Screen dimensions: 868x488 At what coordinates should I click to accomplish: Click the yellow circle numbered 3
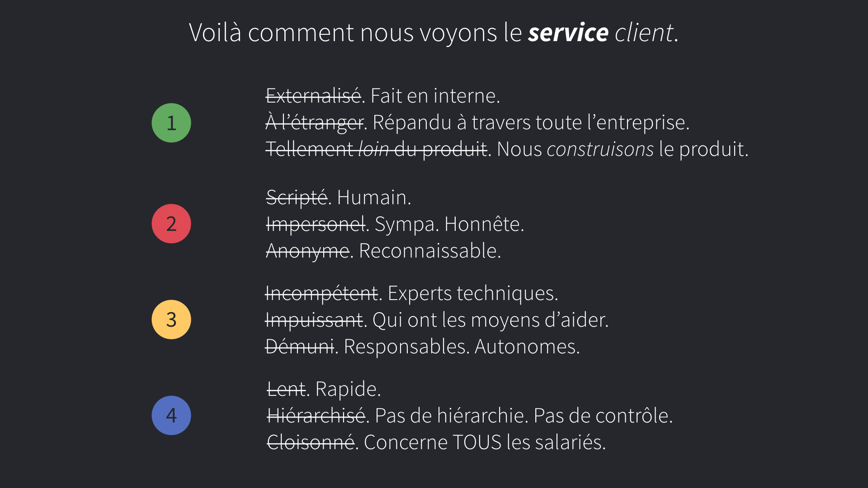(171, 319)
